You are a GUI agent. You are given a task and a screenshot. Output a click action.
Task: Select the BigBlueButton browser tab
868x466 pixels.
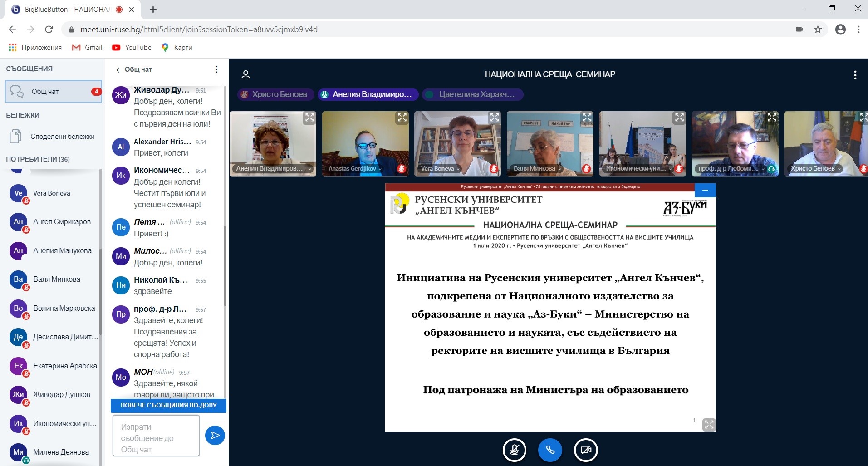pos(73,10)
